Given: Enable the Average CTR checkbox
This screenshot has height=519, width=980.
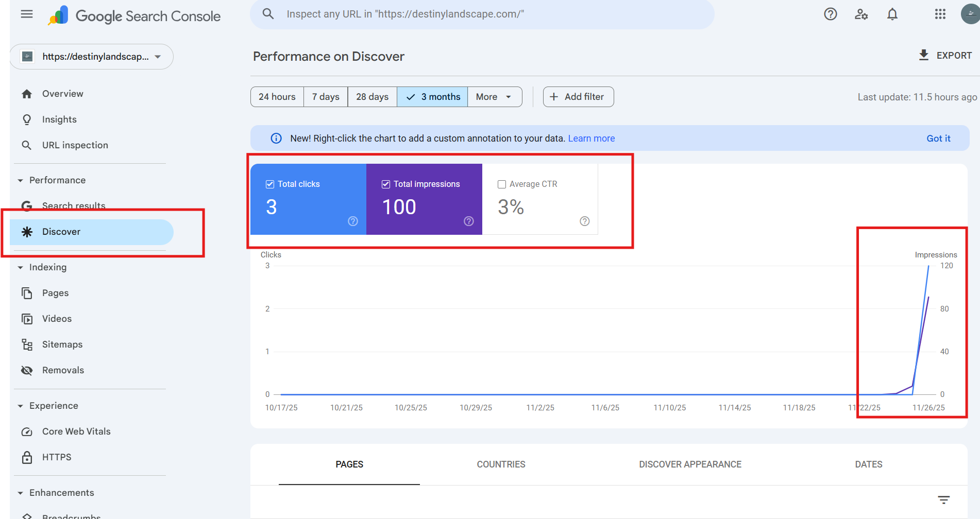Looking at the screenshot, I should pyautogui.click(x=502, y=184).
